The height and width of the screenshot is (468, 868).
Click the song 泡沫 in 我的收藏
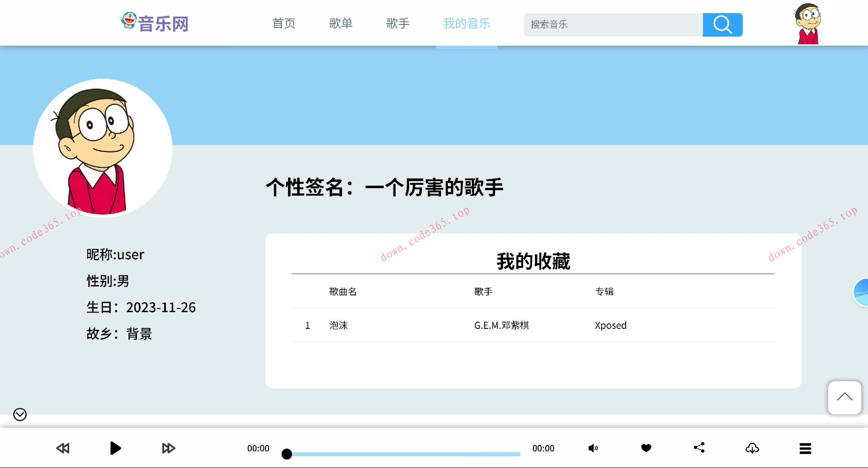click(338, 325)
